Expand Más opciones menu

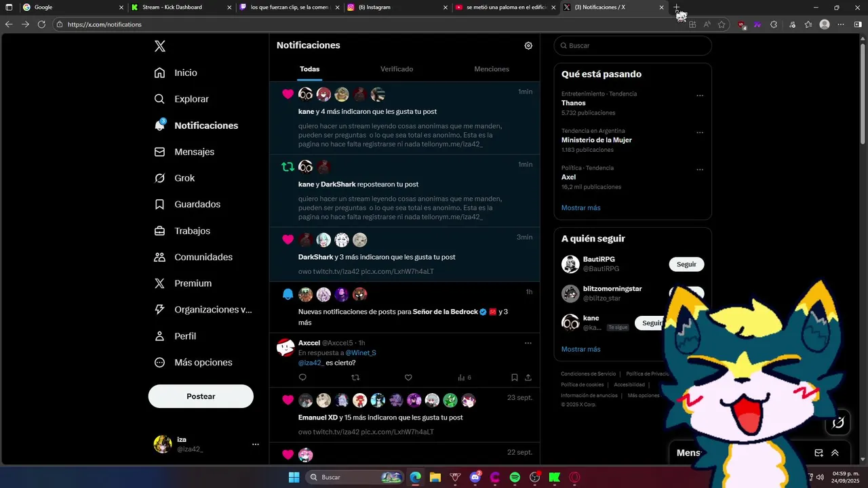pos(193,363)
